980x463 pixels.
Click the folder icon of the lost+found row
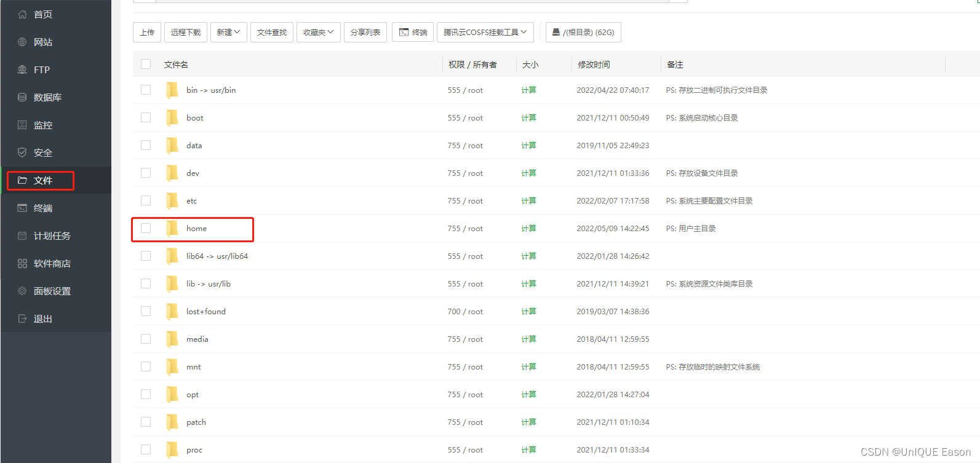(x=172, y=311)
